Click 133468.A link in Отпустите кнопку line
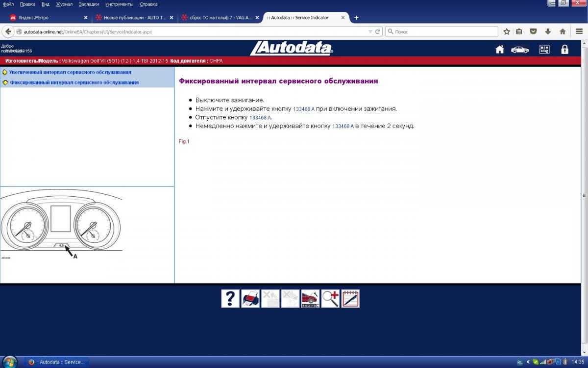The height and width of the screenshot is (368, 588). [260, 118]
